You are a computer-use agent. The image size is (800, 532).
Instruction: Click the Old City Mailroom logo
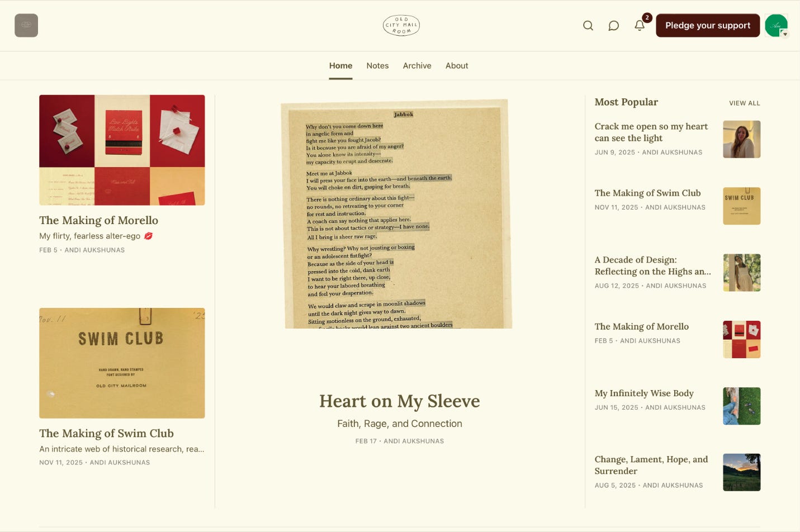pos(401,26)
